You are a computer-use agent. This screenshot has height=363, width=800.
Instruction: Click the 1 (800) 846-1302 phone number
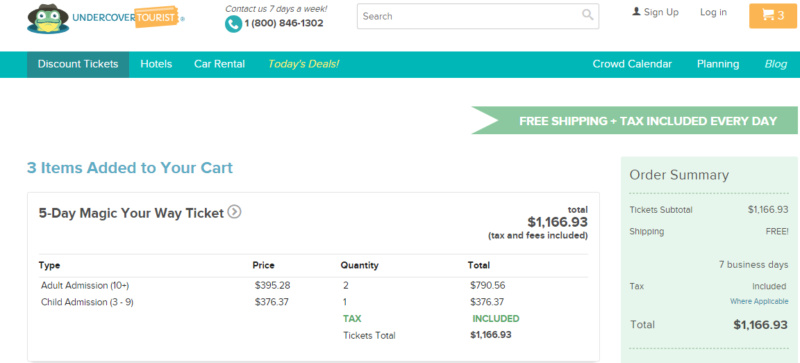coord(284,23)
